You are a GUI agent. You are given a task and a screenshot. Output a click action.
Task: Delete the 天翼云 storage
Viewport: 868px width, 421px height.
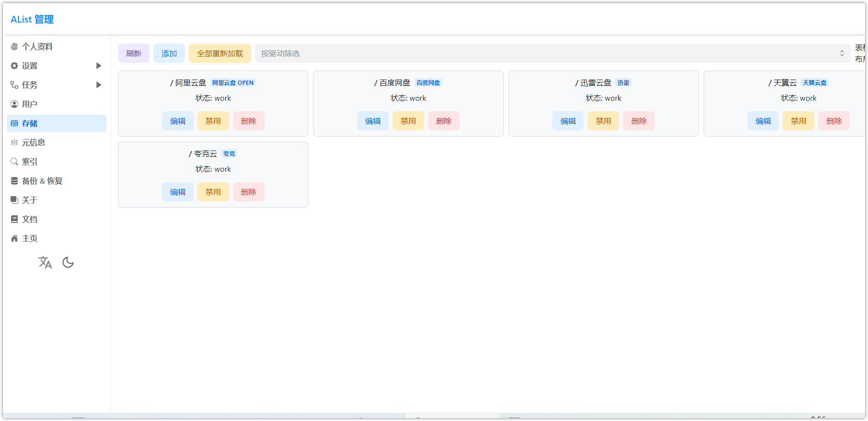pos(834,121)
